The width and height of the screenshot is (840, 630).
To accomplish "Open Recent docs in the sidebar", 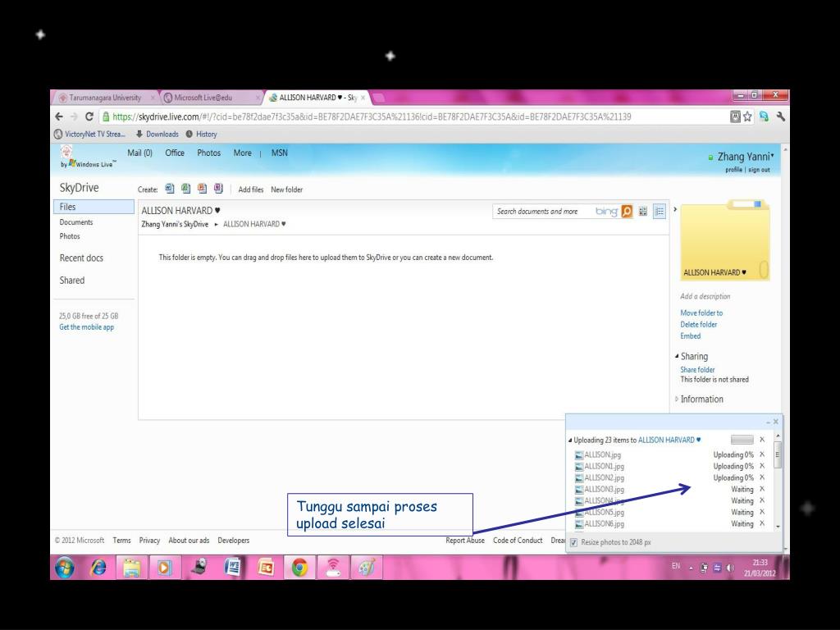I will pyautogui.click(x=81, y=258).
